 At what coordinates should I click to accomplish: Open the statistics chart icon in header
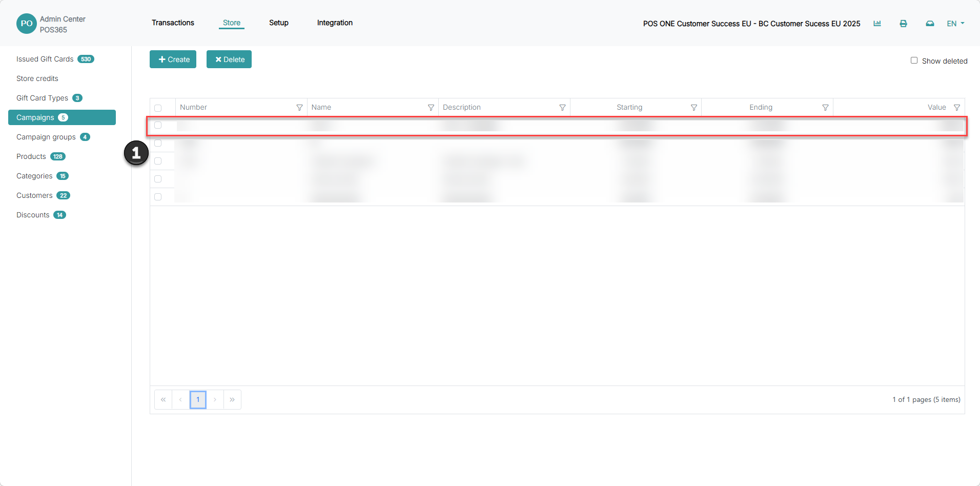(x=877, y=24)
